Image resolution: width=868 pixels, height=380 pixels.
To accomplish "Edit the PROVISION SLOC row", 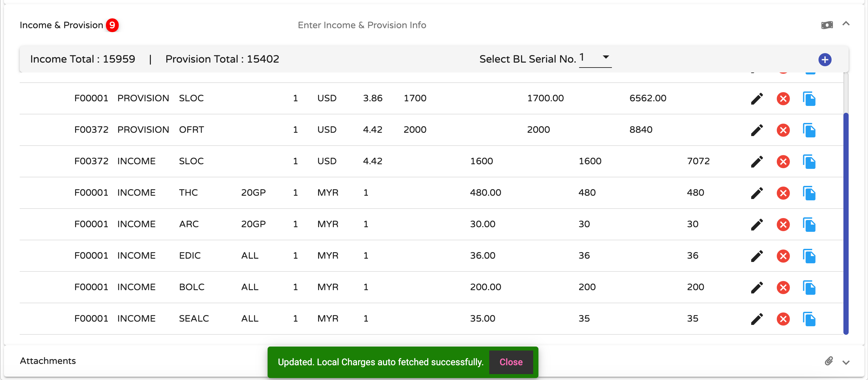I will tap(757, 99).
